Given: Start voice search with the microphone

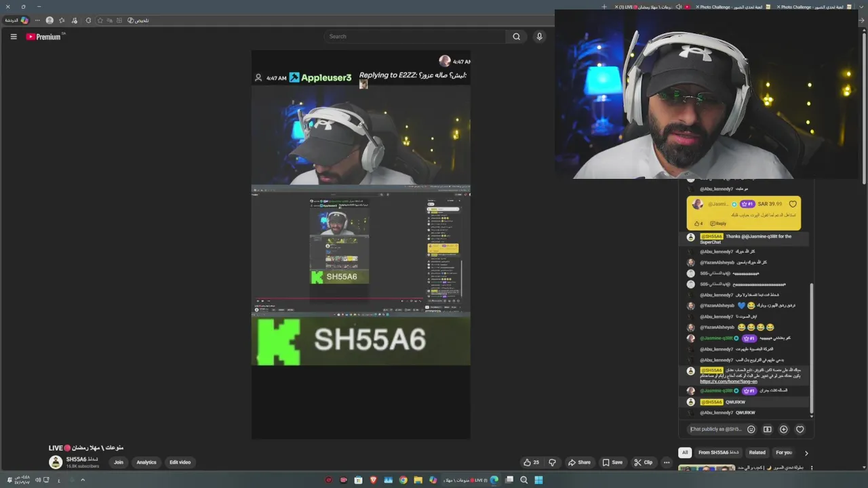Looking at the screenshot, I should 539,37.
